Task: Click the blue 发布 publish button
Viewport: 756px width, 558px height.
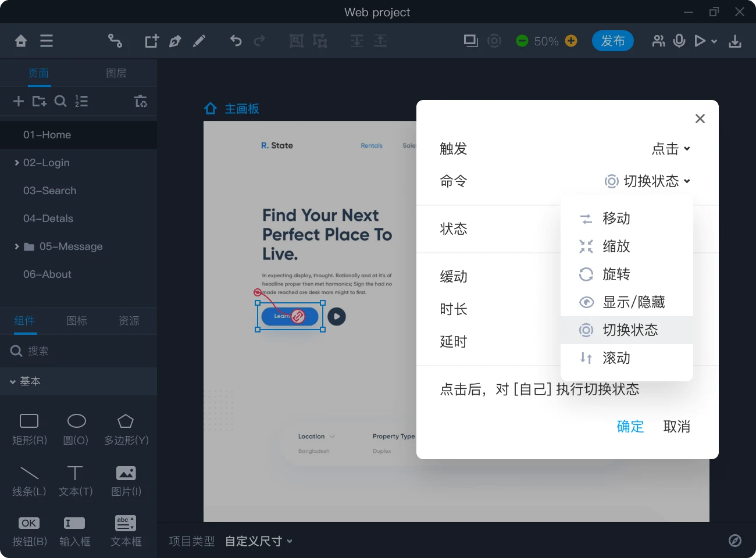Action: tap(612, 41)
